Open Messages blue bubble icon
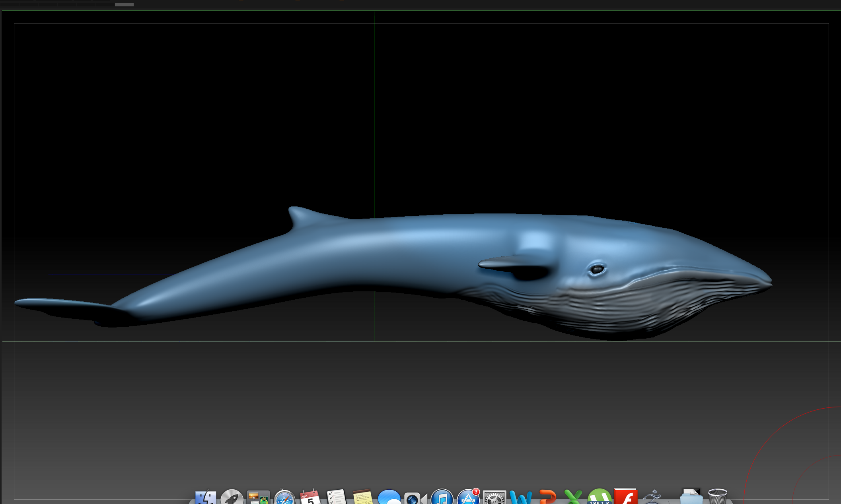The width and height of the screenshot is (841, 504). click(389, 498)
